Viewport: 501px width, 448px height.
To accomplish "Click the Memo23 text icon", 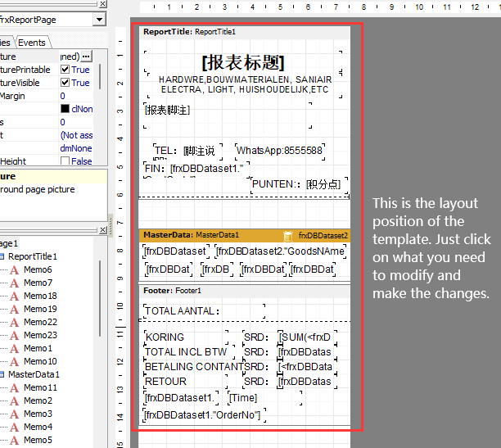I will click(14, 335).
